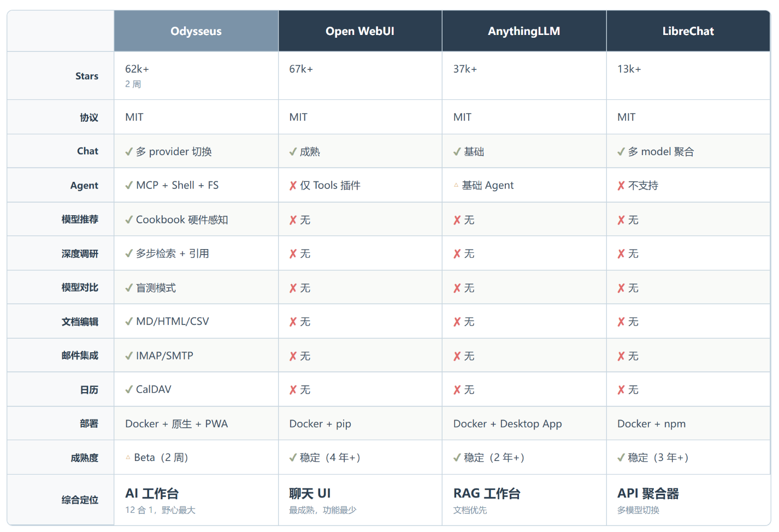Click the '多模型切换' caption
The height and width of the screenshot is (532, 779).
[638, 510]
